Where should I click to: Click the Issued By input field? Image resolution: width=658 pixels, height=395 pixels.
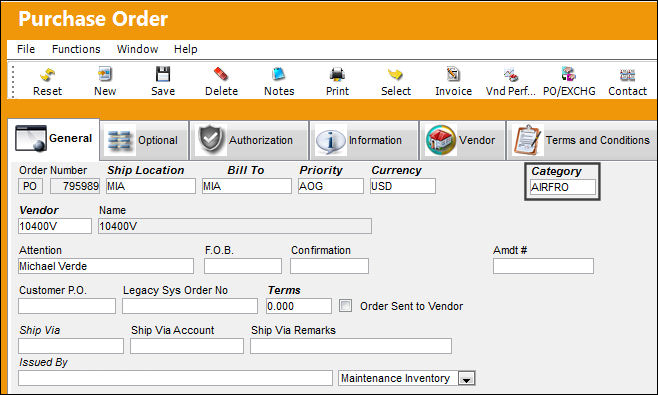coord(175,378)
